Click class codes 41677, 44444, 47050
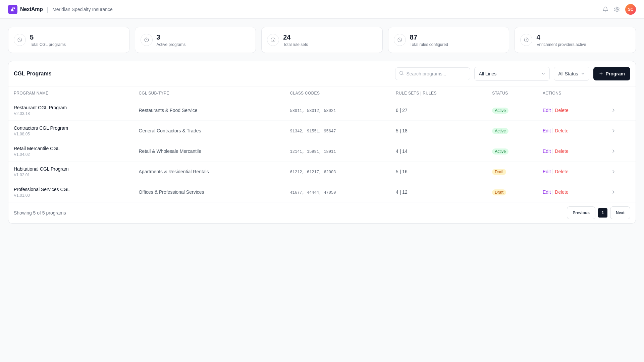This screenshot has height=362, width=644. (x=313, y=192)
